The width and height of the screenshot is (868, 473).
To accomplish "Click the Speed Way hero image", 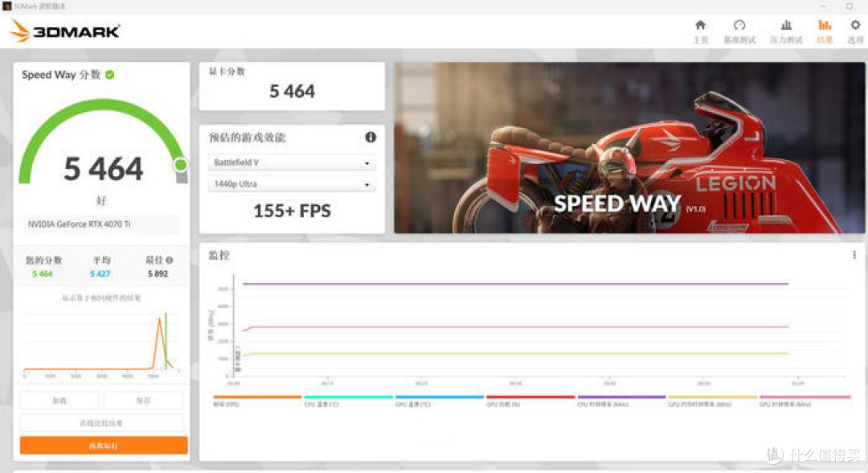I will [x=629, y=147].
